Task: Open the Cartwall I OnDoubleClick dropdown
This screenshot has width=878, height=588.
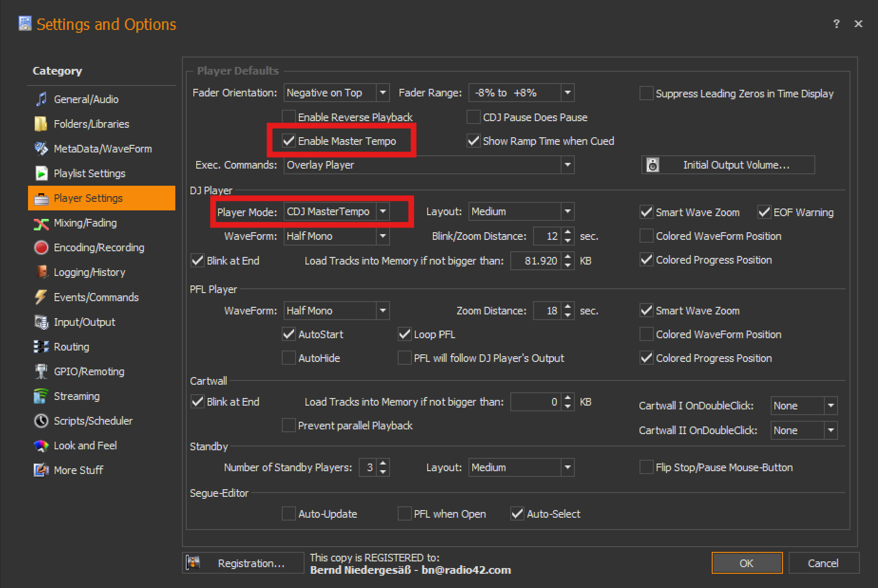Action: click(x=830, y=406)
